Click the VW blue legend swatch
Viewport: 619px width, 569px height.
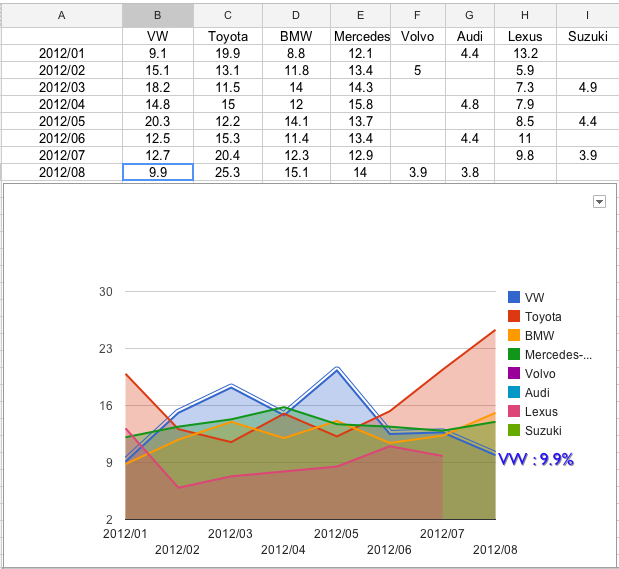pyautogui.click(x=514, y=297)
